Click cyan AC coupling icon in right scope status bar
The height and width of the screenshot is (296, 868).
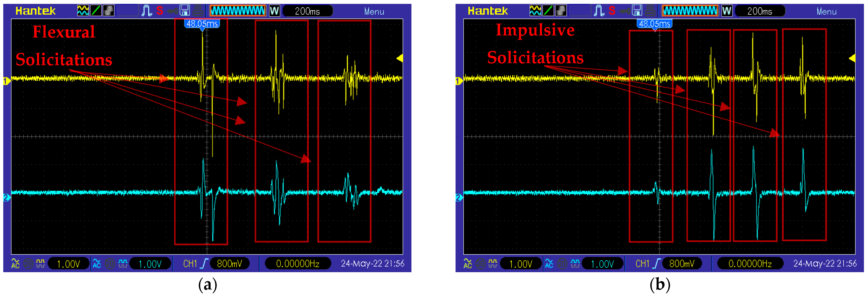(x=549, y=264)
